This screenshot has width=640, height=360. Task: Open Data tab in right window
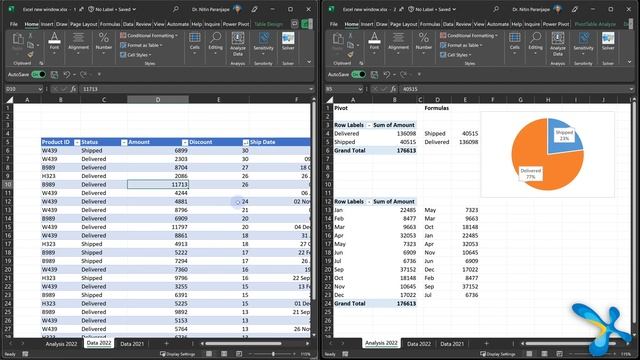point(448,24)
